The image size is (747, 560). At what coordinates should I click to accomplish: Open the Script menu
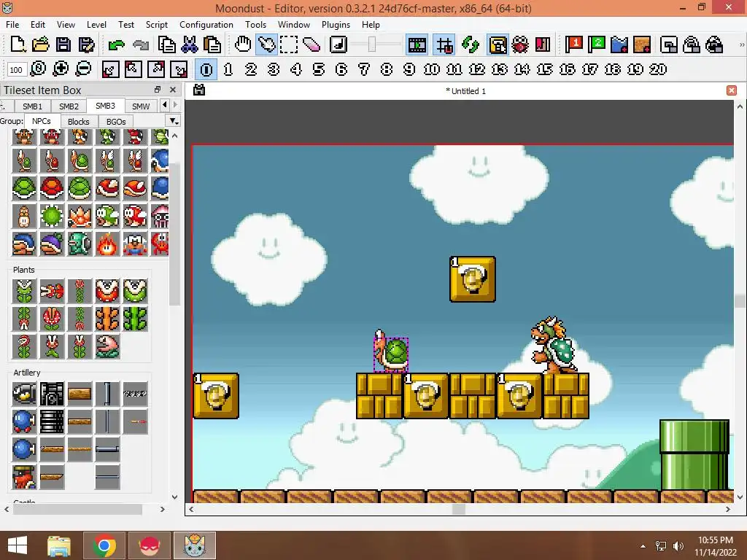[x=156, y=24]
